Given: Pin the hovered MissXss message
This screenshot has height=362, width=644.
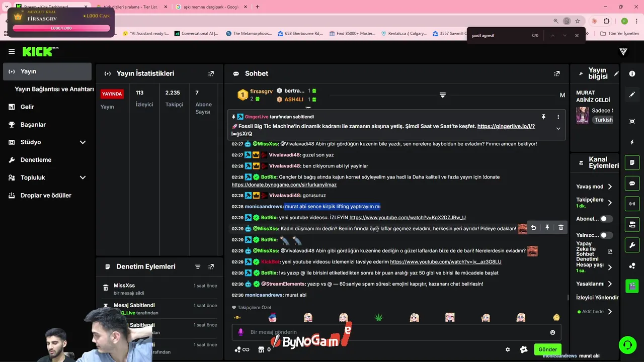Looking at the screenshot, I should [547, 228].
